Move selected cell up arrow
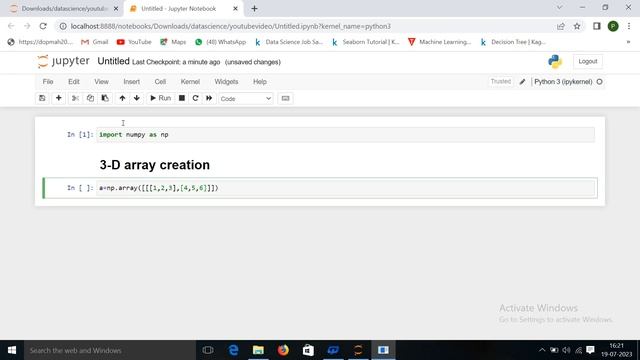This screenshot has height=360, width=640. [122, 98]
